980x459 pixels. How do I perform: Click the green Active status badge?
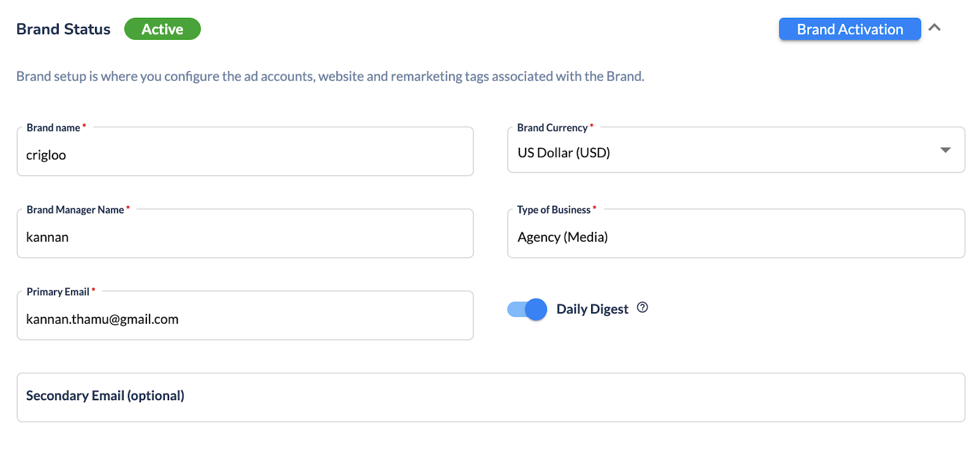(162, 29)
